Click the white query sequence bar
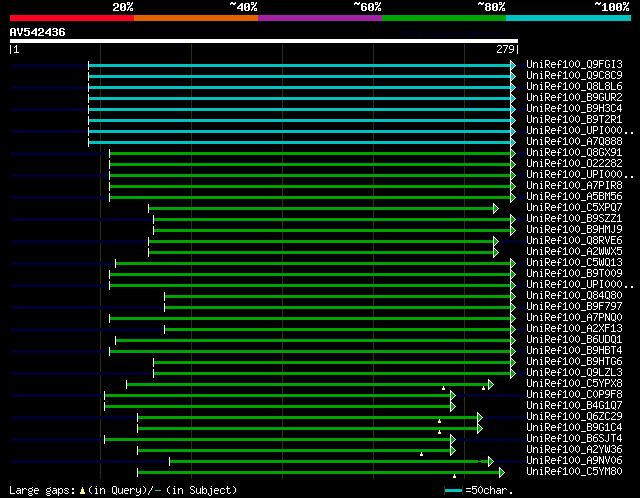Viewport: 640px width, 498px height. (x=264, y=41)
